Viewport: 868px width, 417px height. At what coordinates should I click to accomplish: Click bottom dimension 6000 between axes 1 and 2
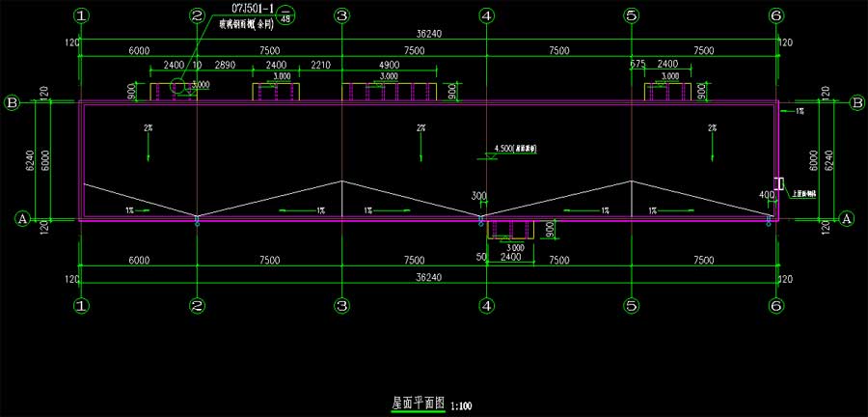click(139, 261)
